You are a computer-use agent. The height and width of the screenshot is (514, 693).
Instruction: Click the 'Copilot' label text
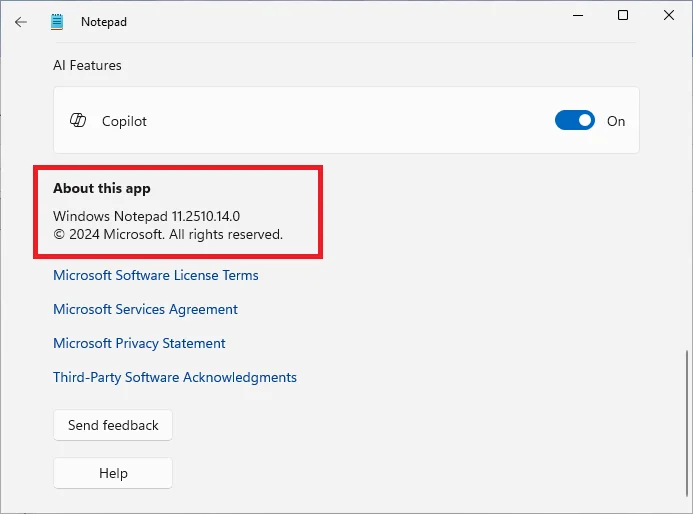(124, 121)
